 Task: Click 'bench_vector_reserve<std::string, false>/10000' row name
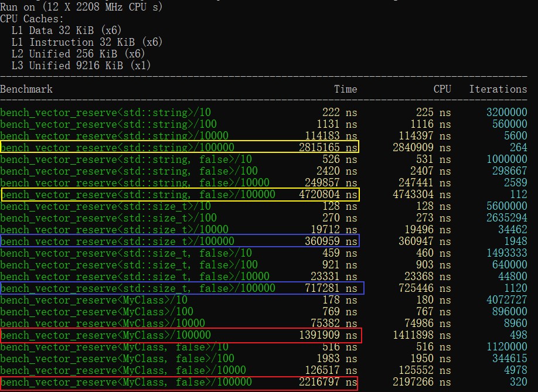point(135,182)
